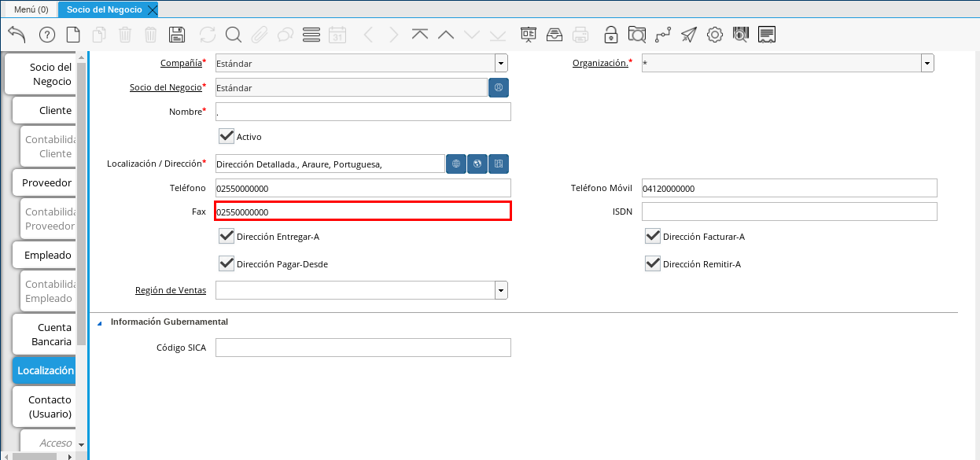The height and width of the screenshot is (460, 980).
Task: Click the Compañía label link
Action: [180, 63]
